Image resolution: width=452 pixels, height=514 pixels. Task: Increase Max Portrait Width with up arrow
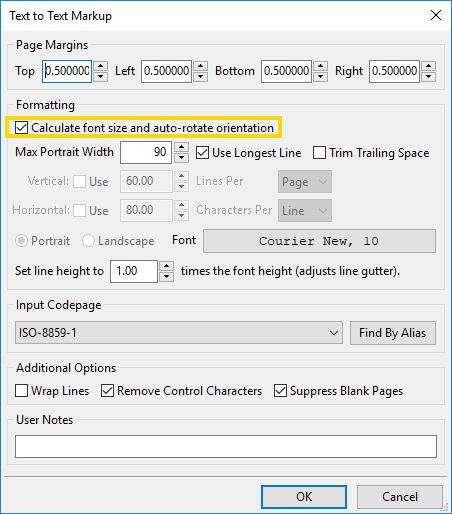pos(181,147)
